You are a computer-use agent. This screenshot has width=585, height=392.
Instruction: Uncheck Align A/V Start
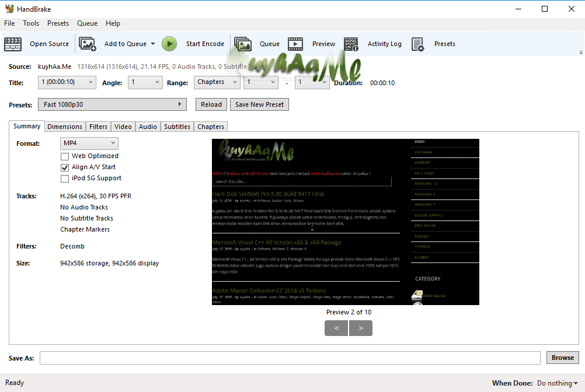[x=65, y=167]
